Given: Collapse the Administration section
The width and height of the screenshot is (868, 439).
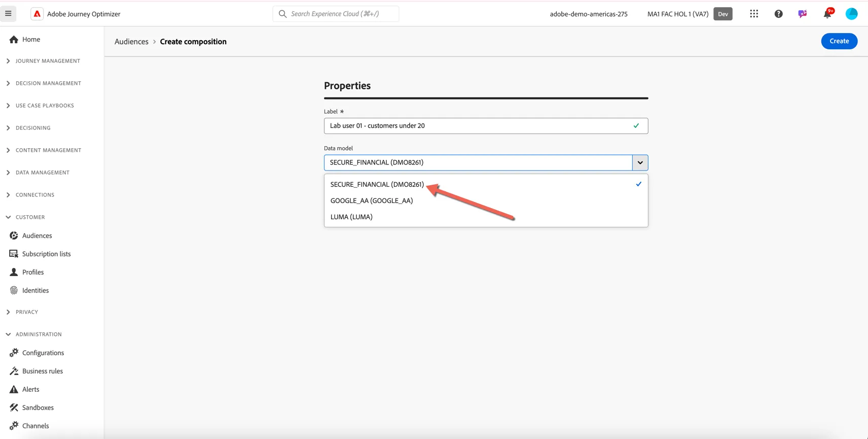Looking at the screenshot, I should (x=34, y=334).
